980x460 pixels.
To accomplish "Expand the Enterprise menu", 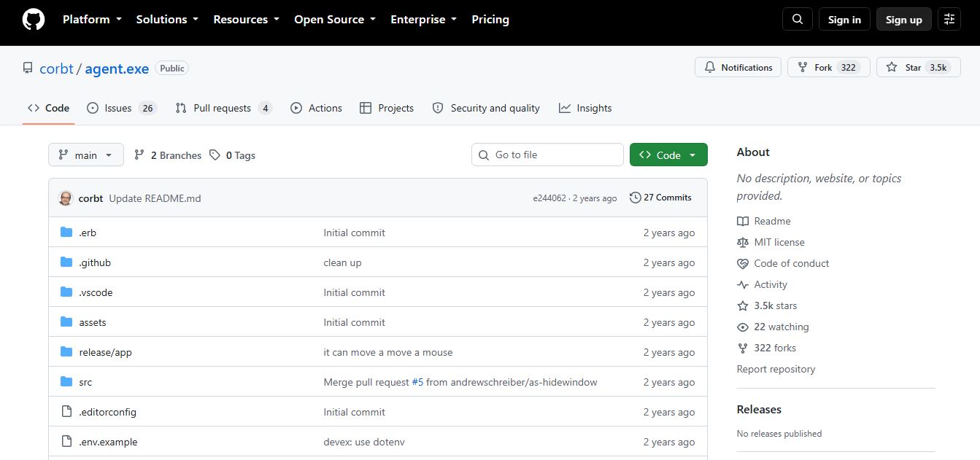I will [x=424, y=20].
